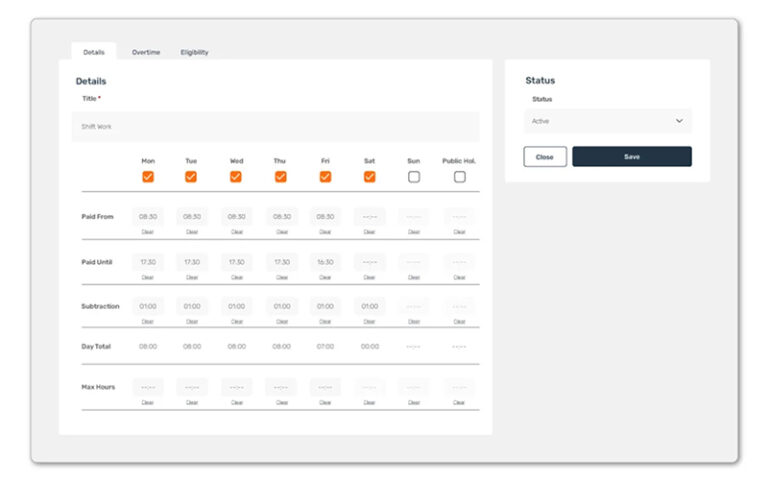
Task: Select the Details tab
Action: click(x=94, y=52)
